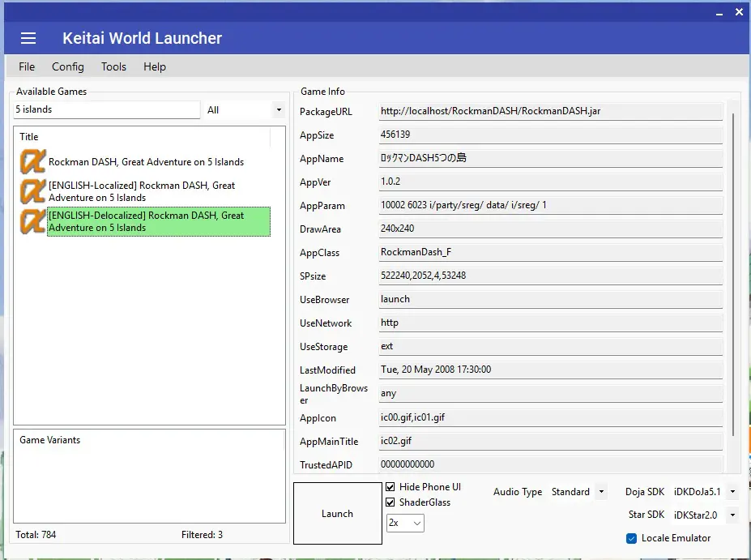Launch the selected game
This screenshot has height=560, width=751.
(x=338, y=513)
